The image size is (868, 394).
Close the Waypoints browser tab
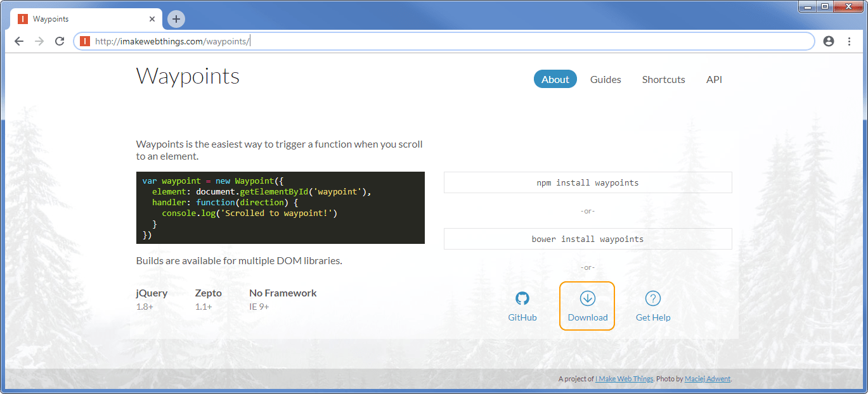click(x=152, y=19)
